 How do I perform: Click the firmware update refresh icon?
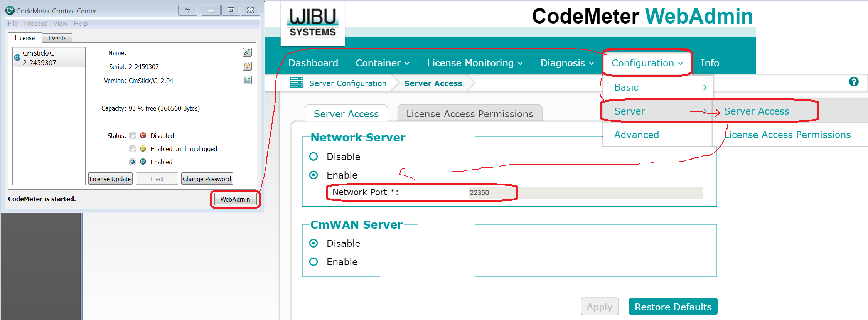(x=247, y=80)
